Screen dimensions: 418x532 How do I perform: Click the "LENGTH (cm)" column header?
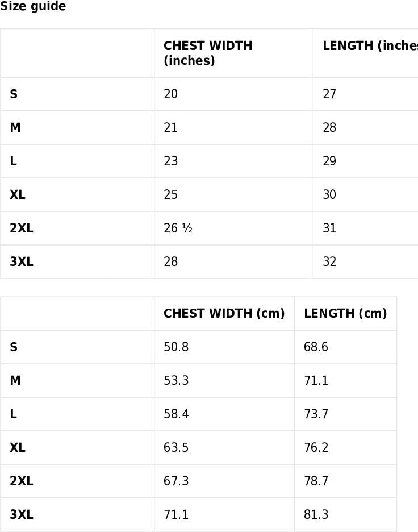[x=345, y=313]
